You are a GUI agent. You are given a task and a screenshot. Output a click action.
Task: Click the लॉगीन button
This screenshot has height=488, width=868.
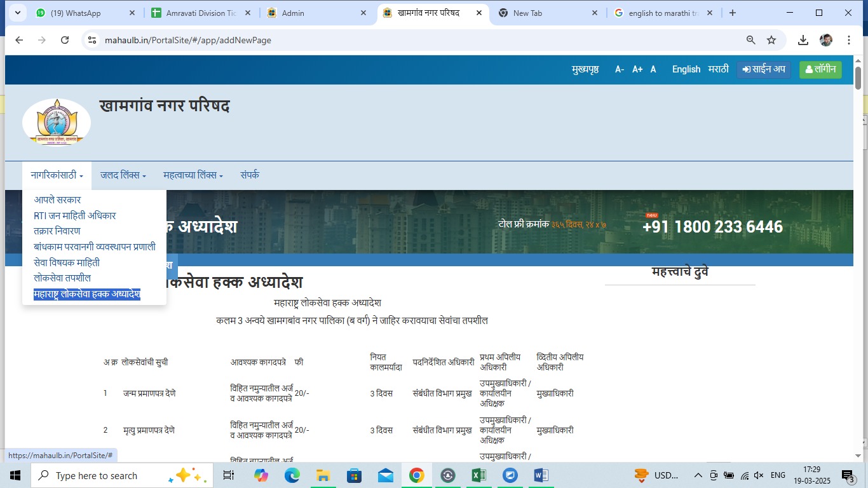pyautogui.click(x=820, y=69)
